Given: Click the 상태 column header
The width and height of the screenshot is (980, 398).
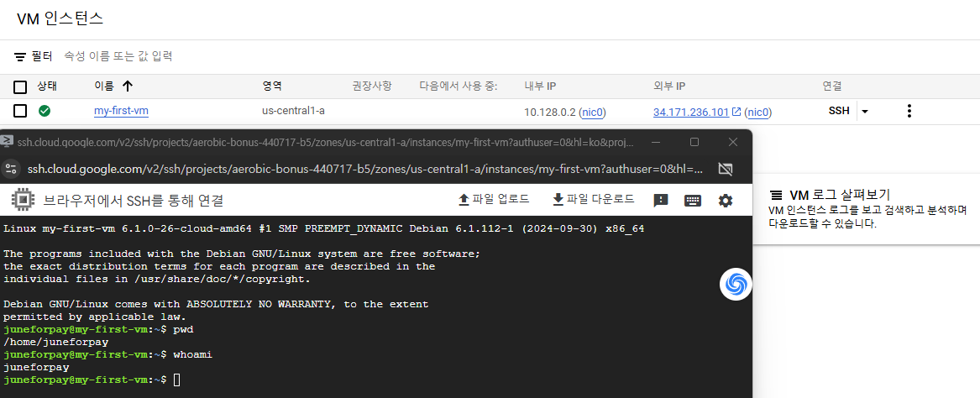Looking at the screenshot, I should pos(46,86).
